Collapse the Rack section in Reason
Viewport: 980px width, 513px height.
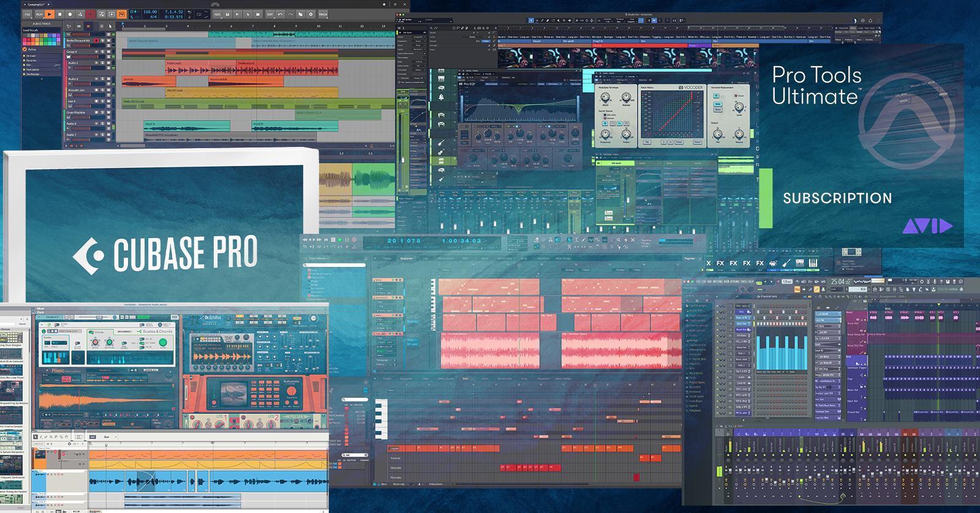34,312
